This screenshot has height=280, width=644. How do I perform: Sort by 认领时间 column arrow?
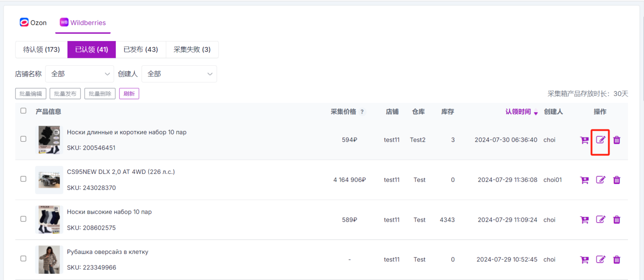click(x=535, y=113)
